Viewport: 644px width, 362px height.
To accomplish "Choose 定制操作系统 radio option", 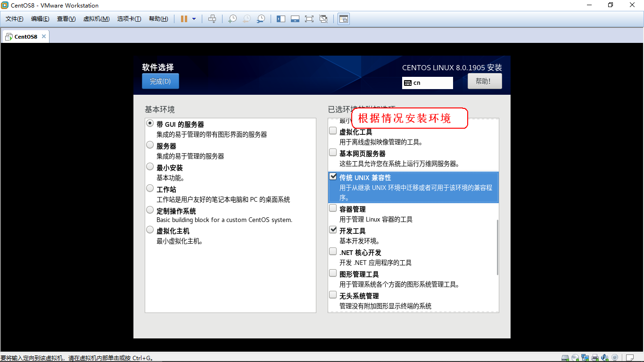I will pos(150,210).
